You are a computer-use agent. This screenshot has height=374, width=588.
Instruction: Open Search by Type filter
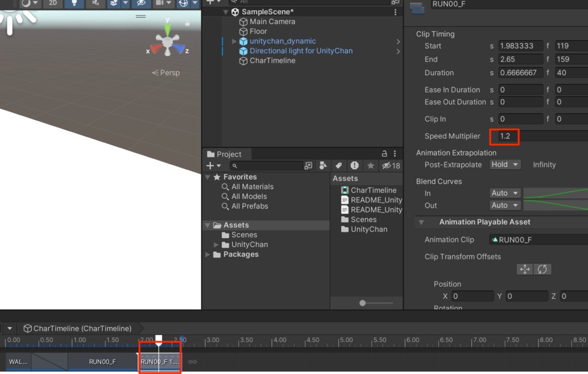point(323,166)
